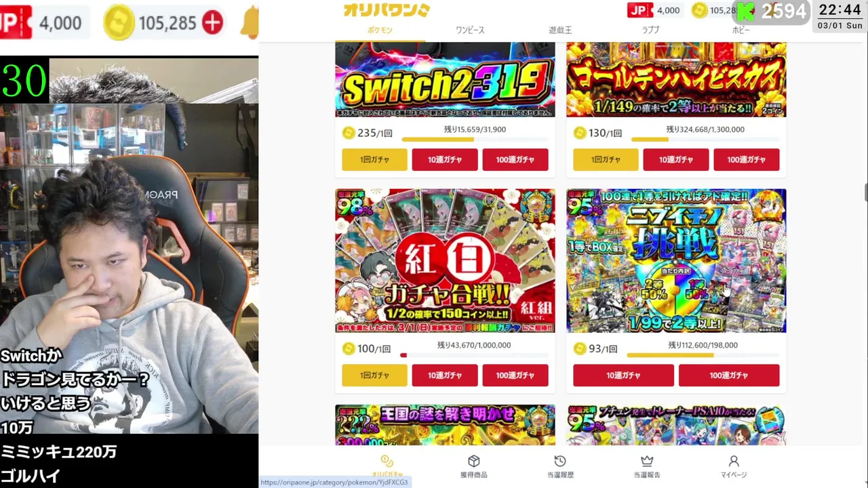Select the ラブブ category tab
This screenshot has height=488, width=868.
[650, 30]
